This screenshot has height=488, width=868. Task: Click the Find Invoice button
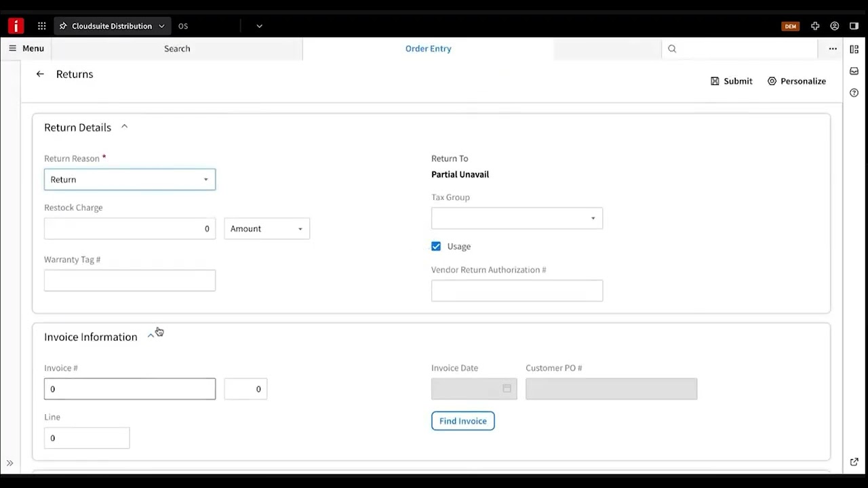click(x=463, y=421)
